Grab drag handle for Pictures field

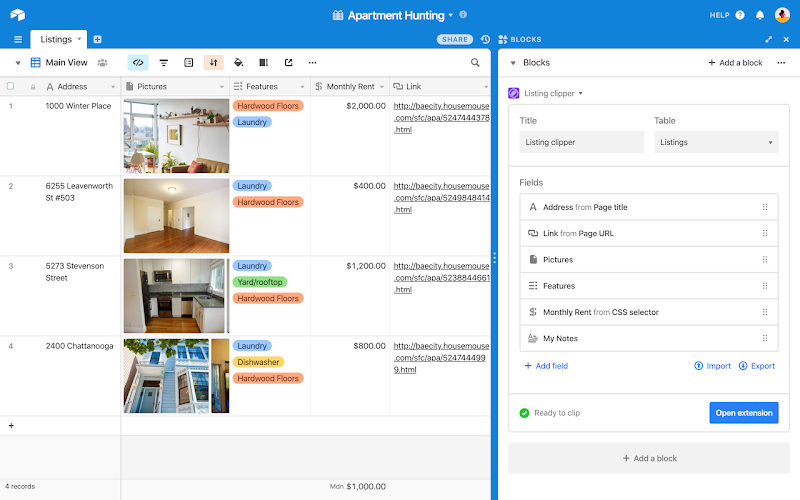(765, 260)
